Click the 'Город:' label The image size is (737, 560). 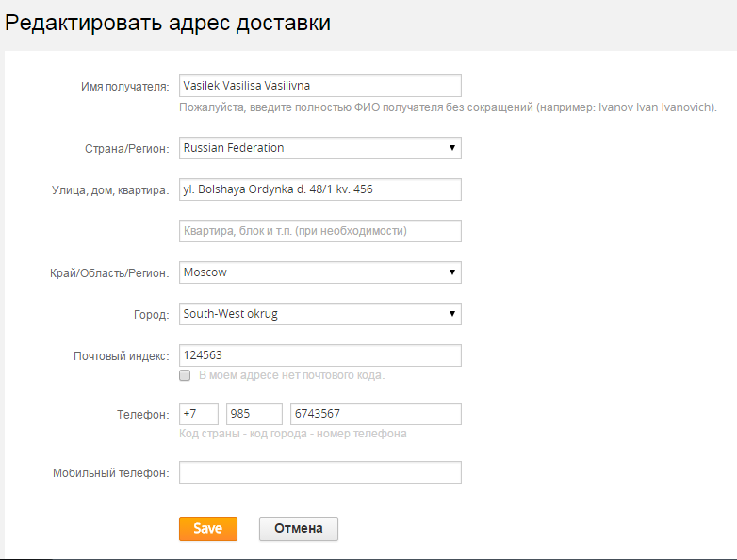click(x=152, y=315)
